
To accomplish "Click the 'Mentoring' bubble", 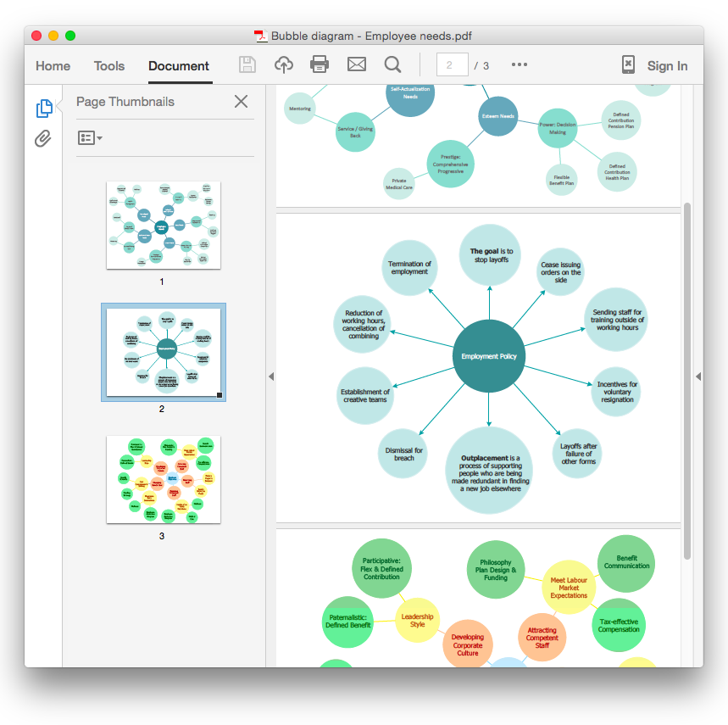I will (x=300, y=109).
